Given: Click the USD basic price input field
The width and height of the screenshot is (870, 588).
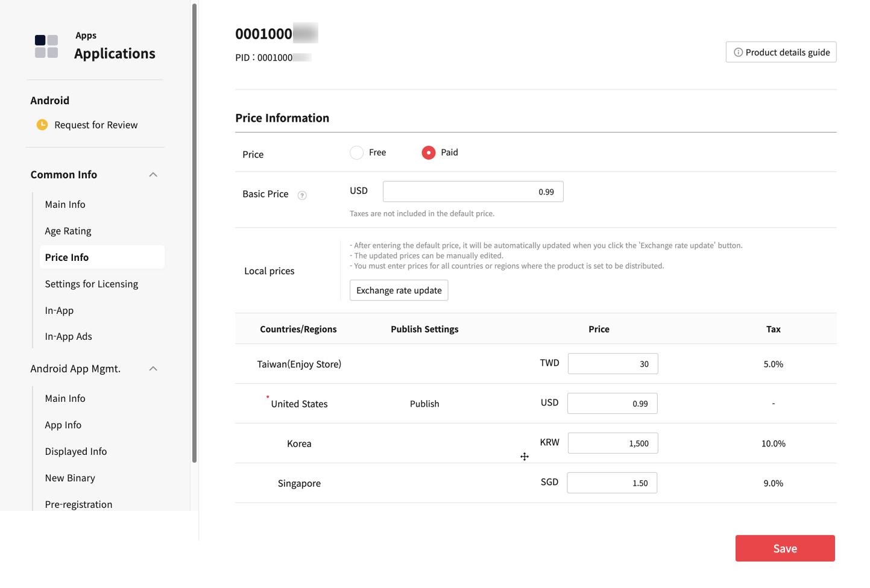Looking at the screenshot, I should (x=473, y=192).
